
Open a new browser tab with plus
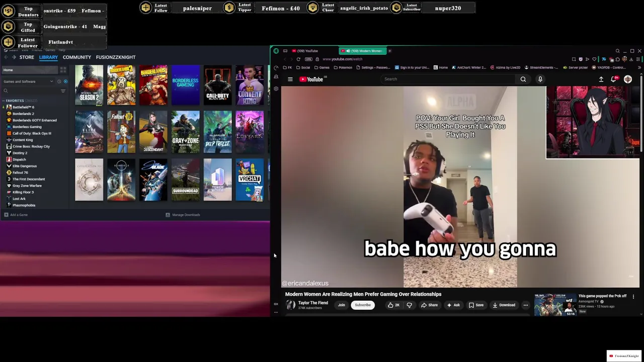pyautogui.click(x=389, y=51)
